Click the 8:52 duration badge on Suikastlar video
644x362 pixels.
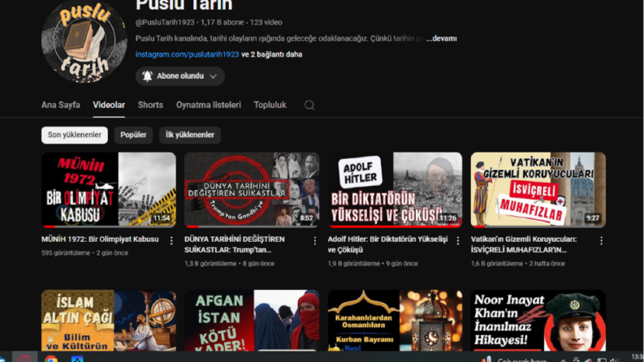coord(306,218)
